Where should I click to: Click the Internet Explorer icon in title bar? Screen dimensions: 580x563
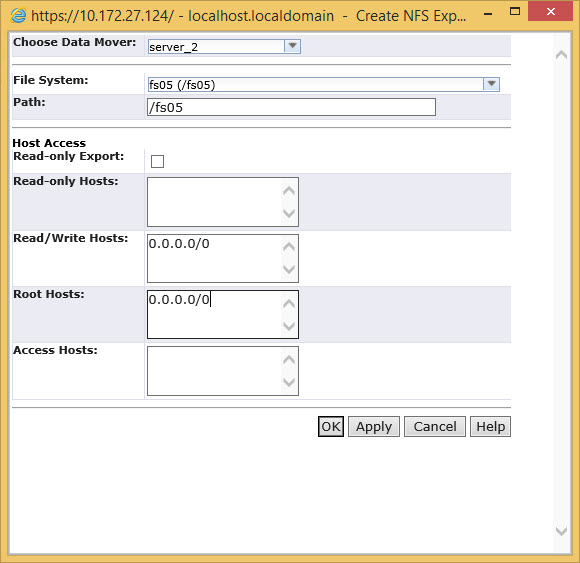18,16
